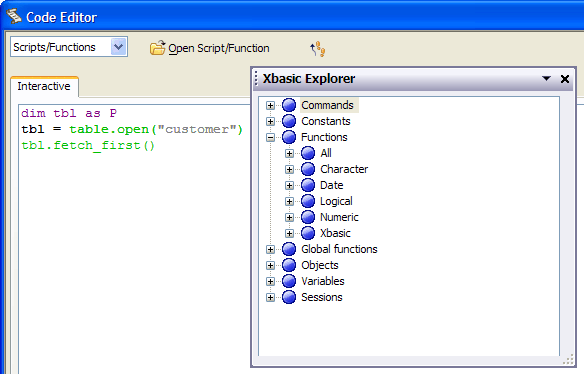Click the Code Editor title bar icon

tap(13, 16)
